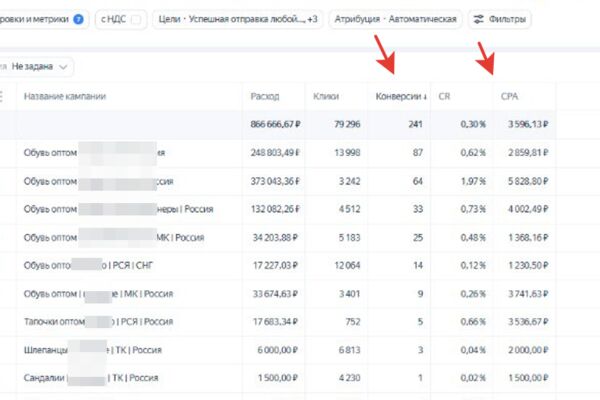
Task: Open the campaign ending 'МК | Россия' with 5 183 clicks
Action: 114,237
